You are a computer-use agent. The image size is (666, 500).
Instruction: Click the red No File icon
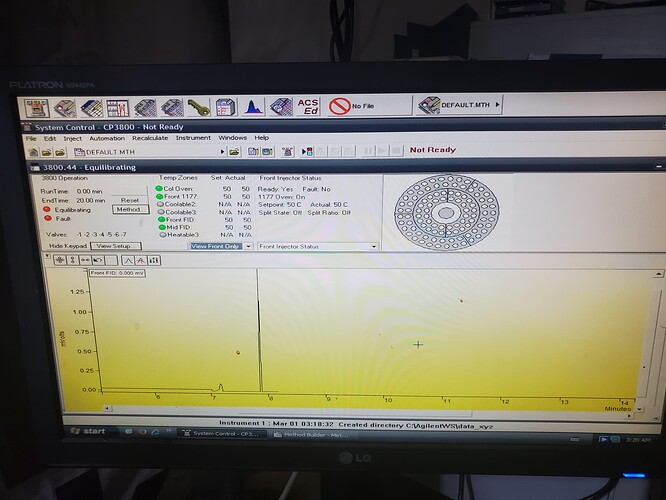click(339, 106)
